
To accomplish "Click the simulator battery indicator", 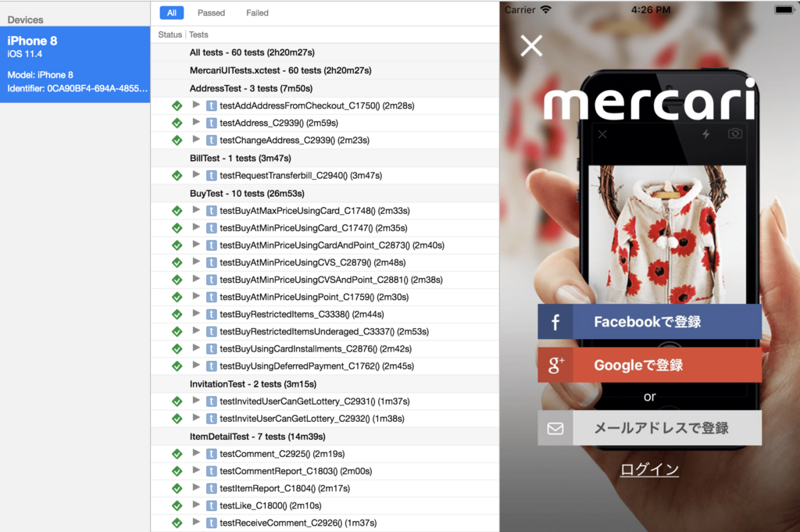I will [x=784, y=9].
